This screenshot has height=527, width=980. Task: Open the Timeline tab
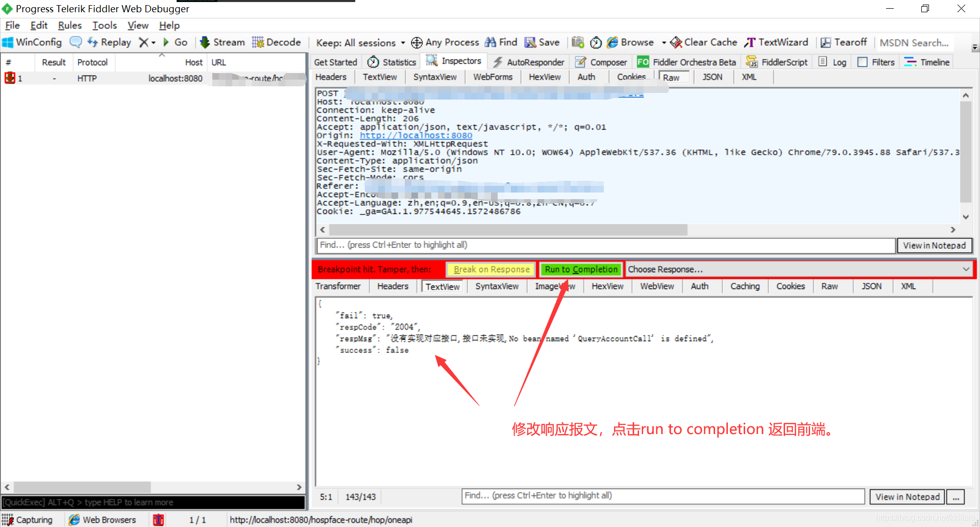pos(927,62)
